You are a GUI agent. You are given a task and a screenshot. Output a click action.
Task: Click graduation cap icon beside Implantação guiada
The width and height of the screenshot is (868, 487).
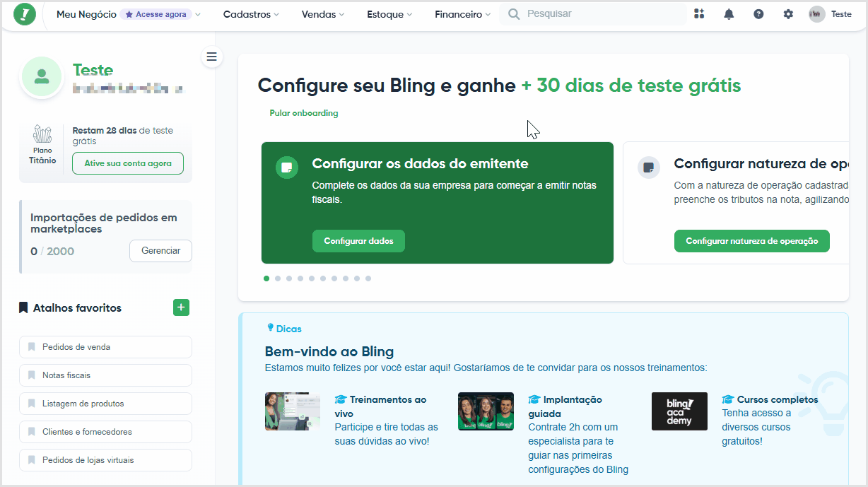tap(534, 400)
